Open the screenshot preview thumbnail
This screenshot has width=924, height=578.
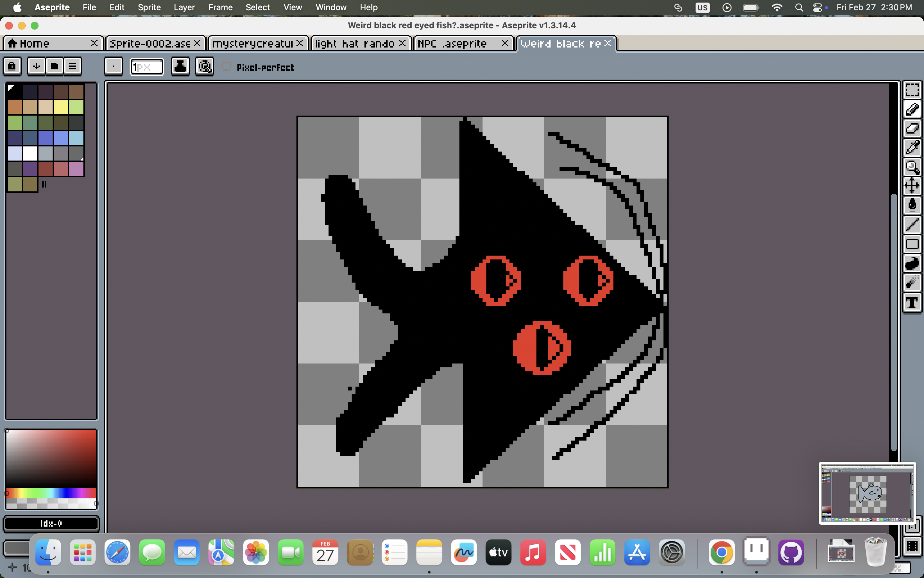[x=867, y=493]
